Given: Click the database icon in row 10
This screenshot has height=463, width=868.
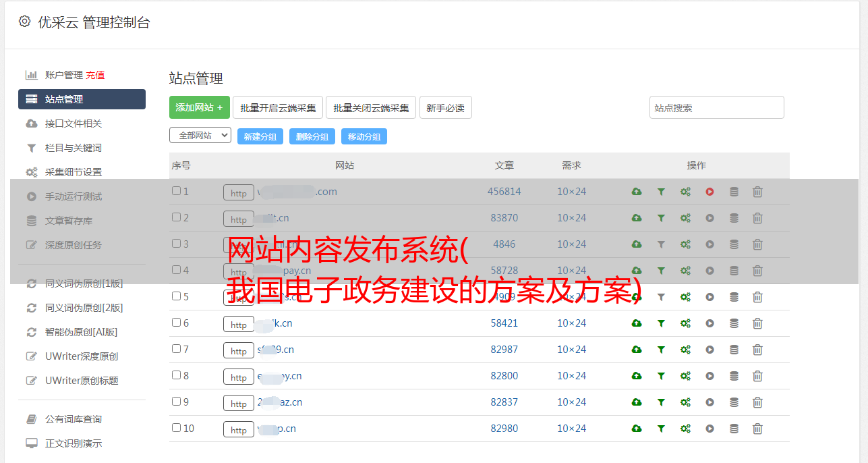Looking at the screenshot, I should coord(734,429).
